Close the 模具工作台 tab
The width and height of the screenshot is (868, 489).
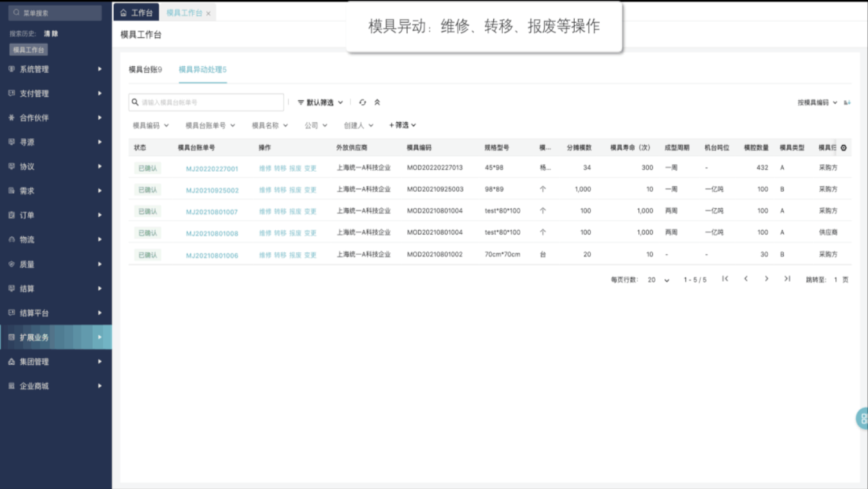[208, 14]
